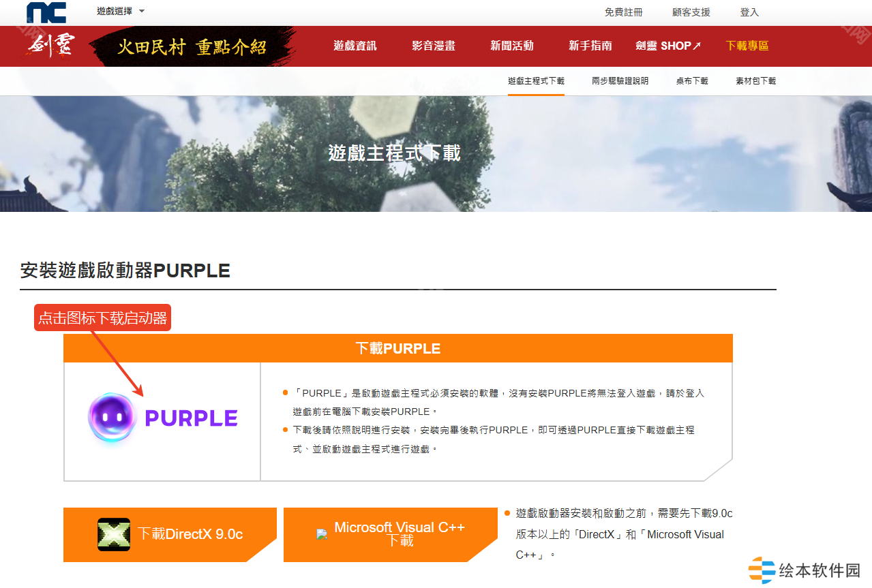Open the 新手指南 menu
Screen dimensions: 872x588
590,46
